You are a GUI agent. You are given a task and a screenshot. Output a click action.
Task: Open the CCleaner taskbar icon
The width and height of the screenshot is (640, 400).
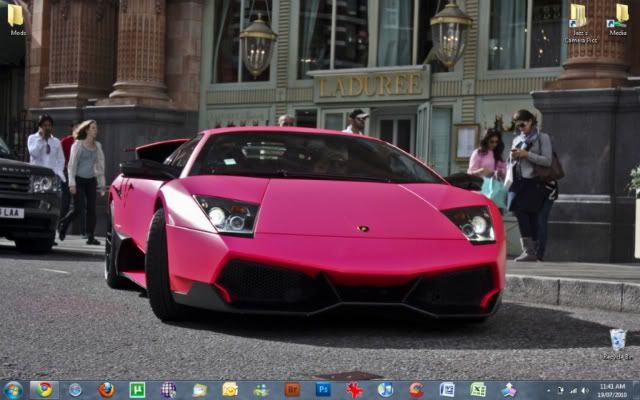[416, 389]
